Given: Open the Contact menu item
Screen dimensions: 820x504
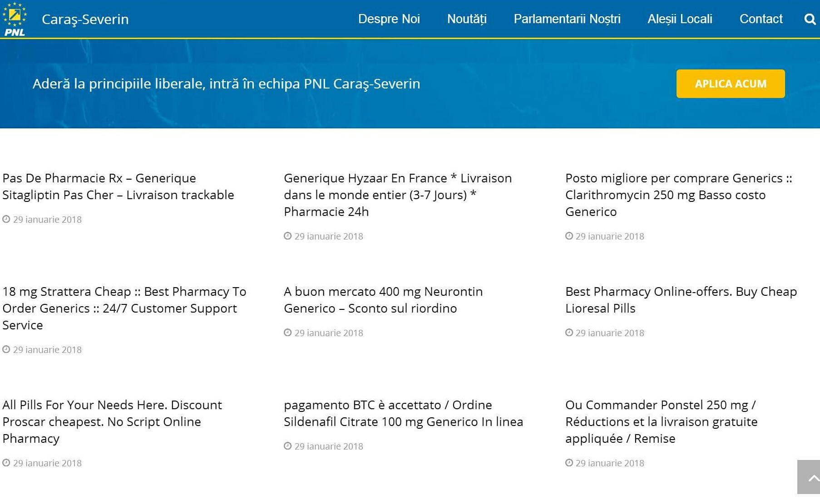Looking at the screenshot, I should (761, 19).
